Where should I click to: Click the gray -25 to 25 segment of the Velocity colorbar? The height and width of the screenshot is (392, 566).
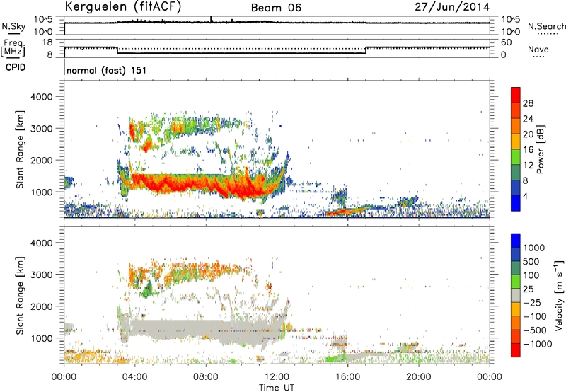pos(516,296)
